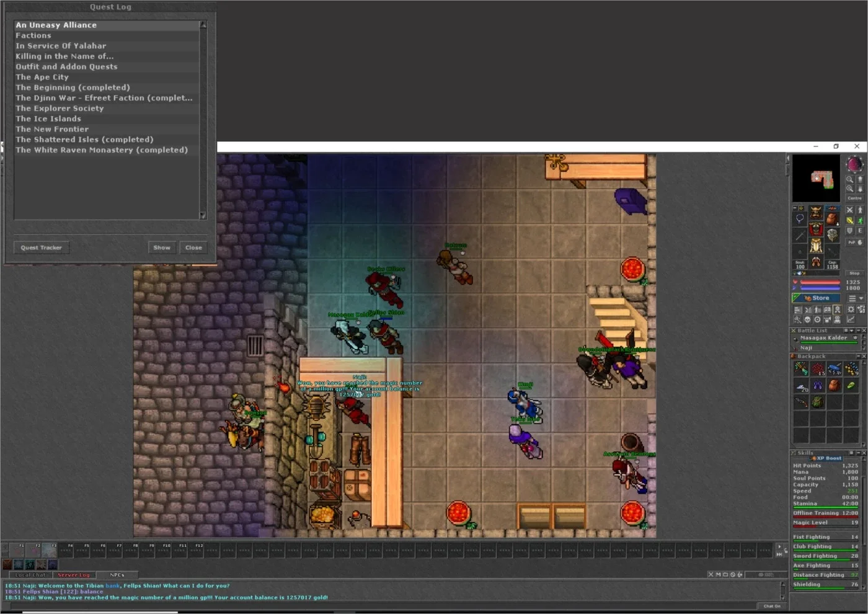This screenshot has height=614, width=868.
Task: Toggle expert mode E button
Action: click(x=860, y=231)
